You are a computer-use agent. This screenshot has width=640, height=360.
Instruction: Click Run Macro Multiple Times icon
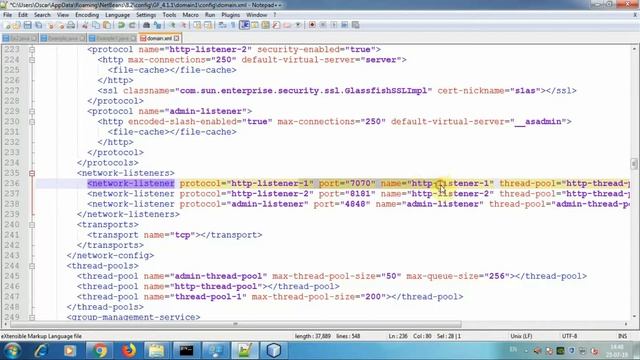[x=345, y=25]
